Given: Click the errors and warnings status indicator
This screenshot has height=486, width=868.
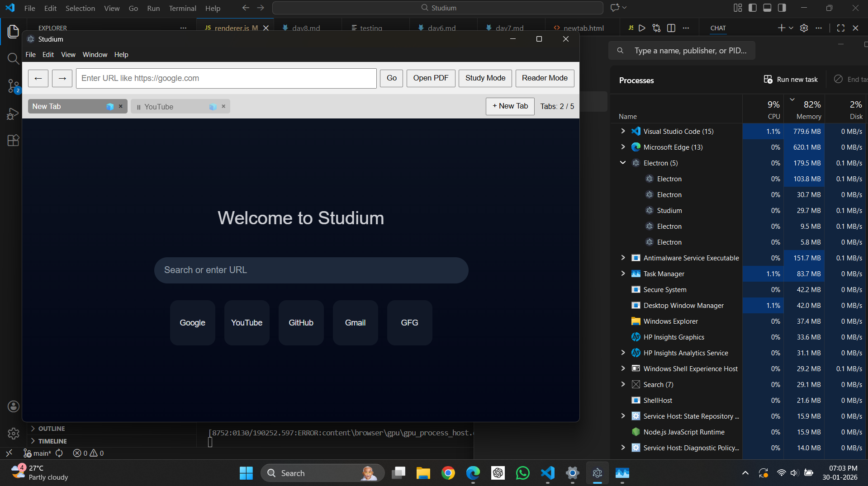Looking at the screenshot, I should click(x=88, y=453).
